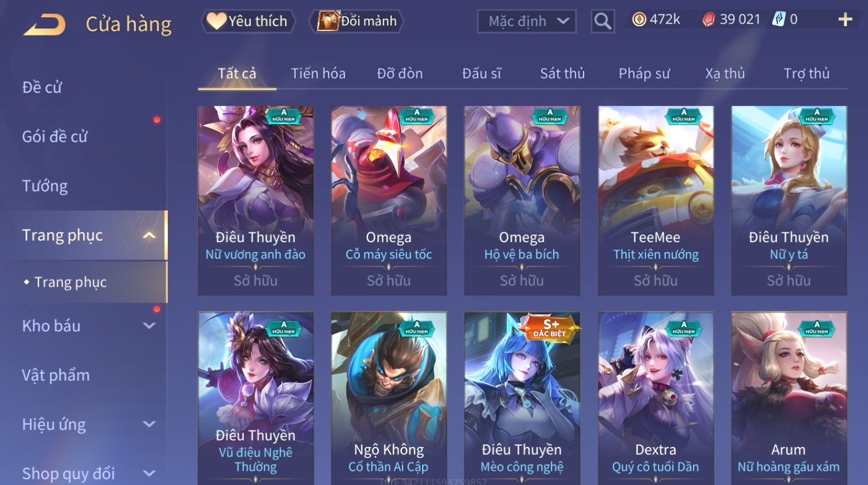Screen dimensions: 868x485
Task: Expand the Kho báu sidebar section
Action: [149, 326]
